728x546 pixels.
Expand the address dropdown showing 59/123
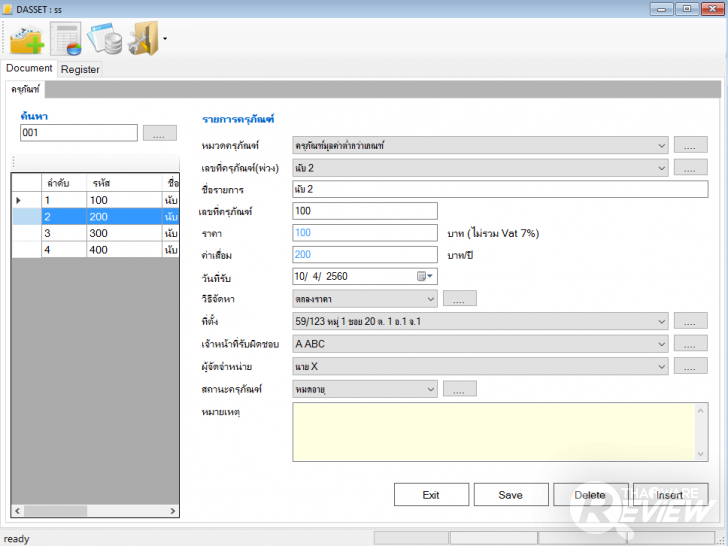tap(660, 321)
